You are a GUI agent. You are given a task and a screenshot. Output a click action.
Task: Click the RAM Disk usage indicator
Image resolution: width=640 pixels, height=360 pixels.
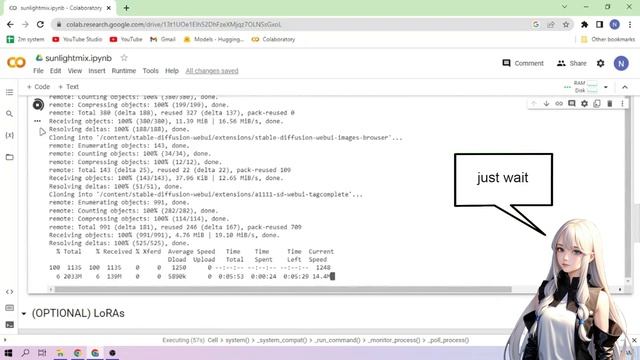(586, 87)
